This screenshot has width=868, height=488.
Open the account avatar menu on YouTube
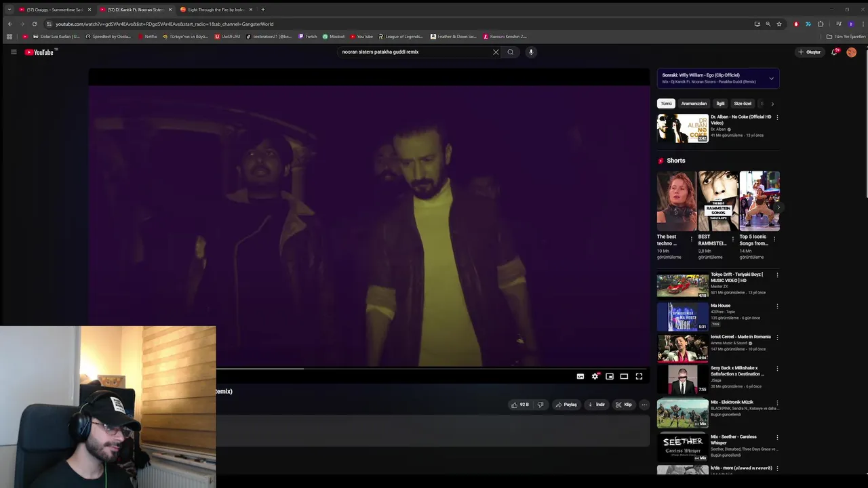tap(851, 52)
